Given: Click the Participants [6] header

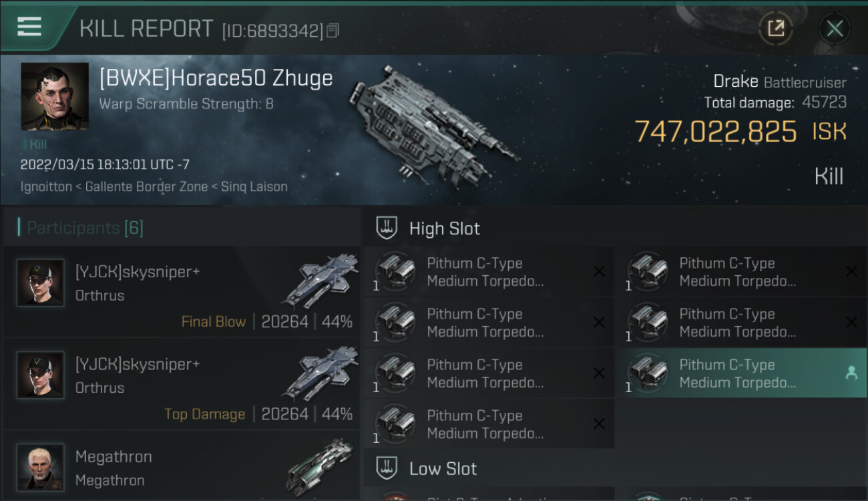Looking at the screenshot, I should [x=85, y=228].
